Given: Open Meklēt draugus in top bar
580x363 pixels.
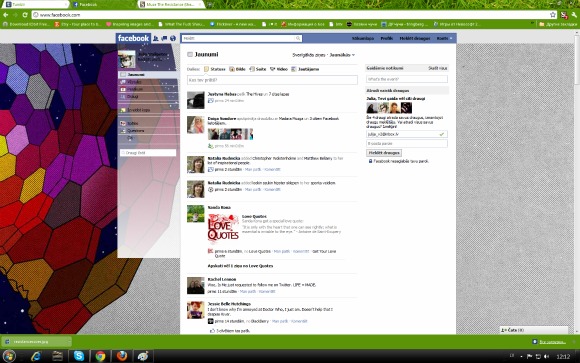Looking at the screenshot, I should 415,38.
